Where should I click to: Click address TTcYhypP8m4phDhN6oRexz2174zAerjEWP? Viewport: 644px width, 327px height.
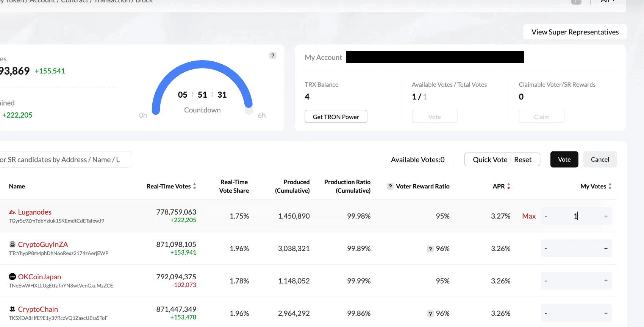click(59, 253)
